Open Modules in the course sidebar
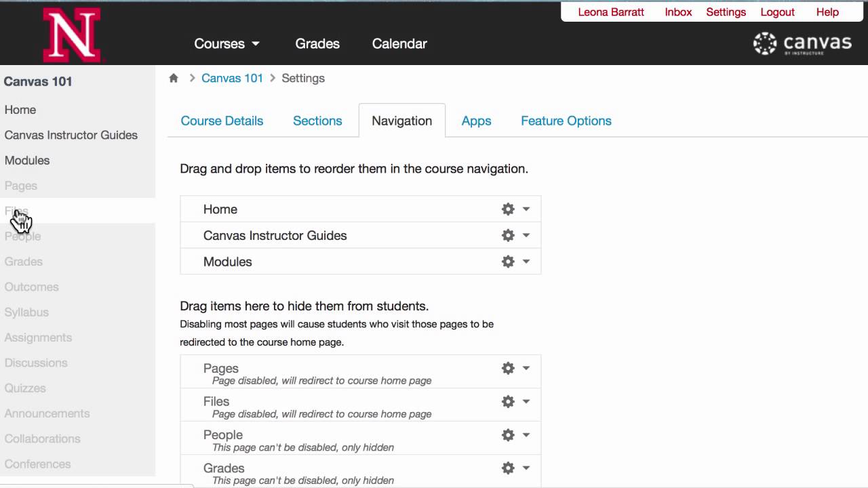This screenshot has width=868, height=488. 27,161
